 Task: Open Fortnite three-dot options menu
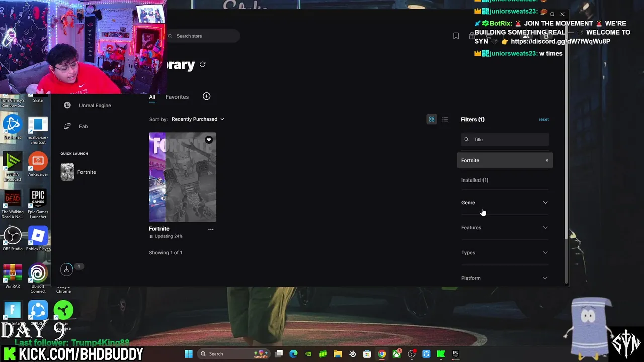211,229
